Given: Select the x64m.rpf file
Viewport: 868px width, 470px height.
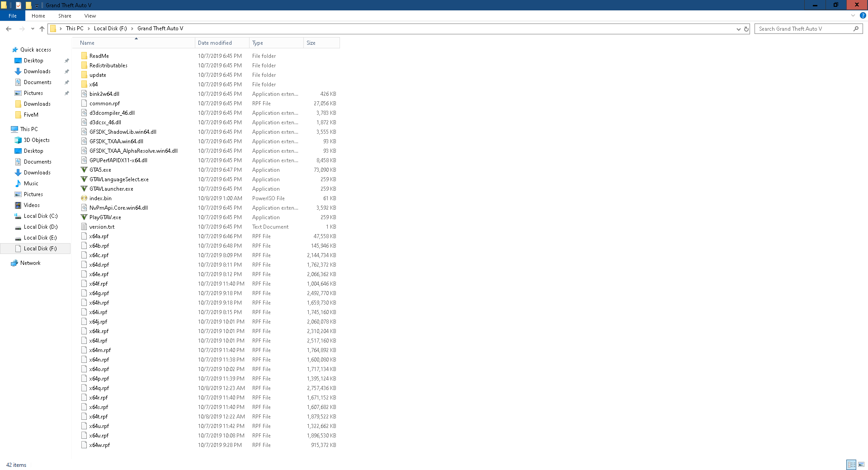Looking at the screenshot, I should click(100, 350).
